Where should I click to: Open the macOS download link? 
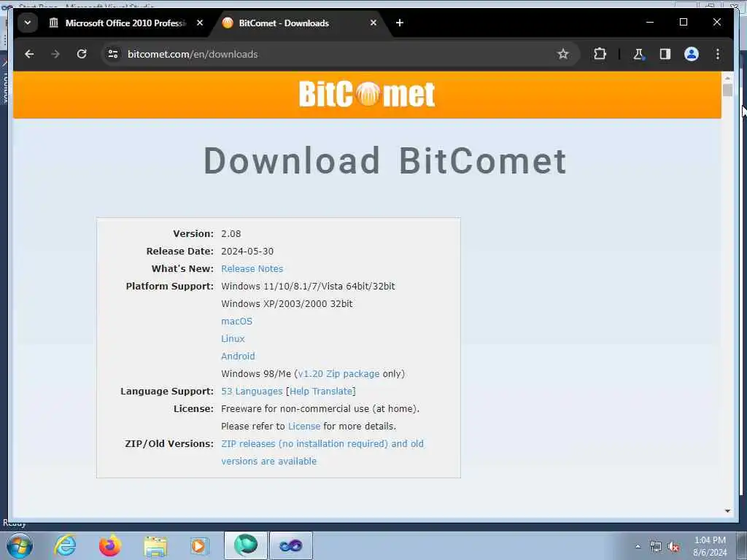click(237, 322)
